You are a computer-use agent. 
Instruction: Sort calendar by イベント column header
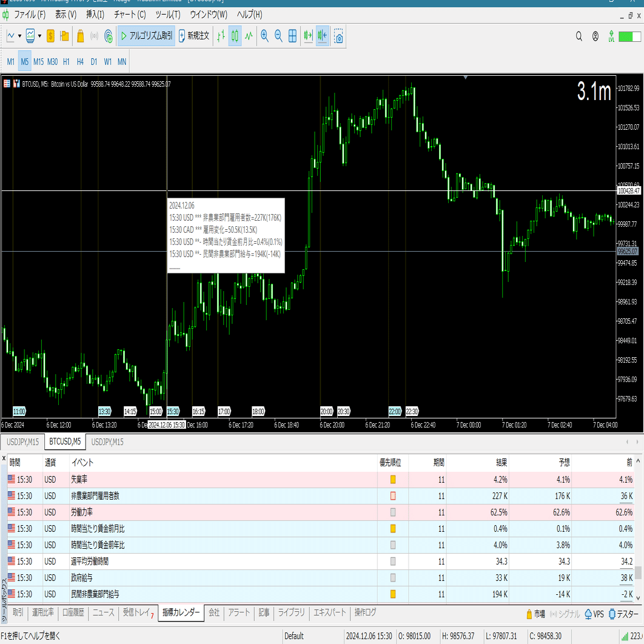[x=223, y=463]
